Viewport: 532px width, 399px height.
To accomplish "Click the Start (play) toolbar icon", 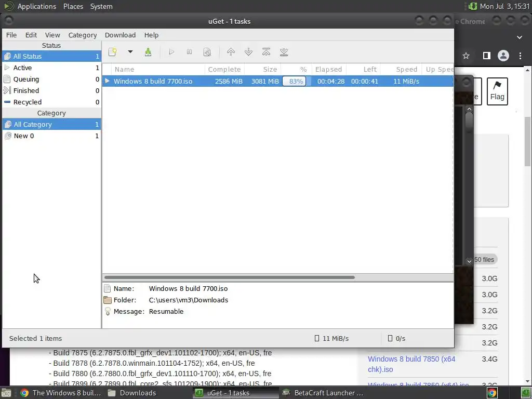I will tap(171, 52).
